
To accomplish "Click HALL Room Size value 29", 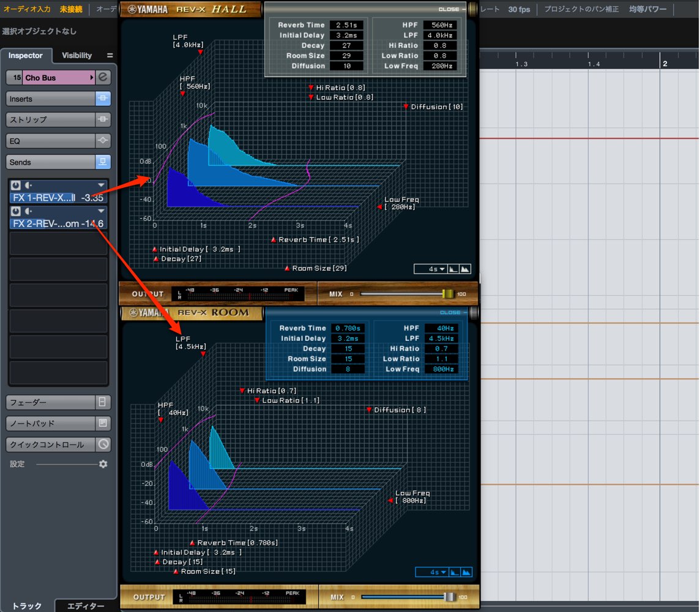I will pyautogui.click(x=346, y=56).
